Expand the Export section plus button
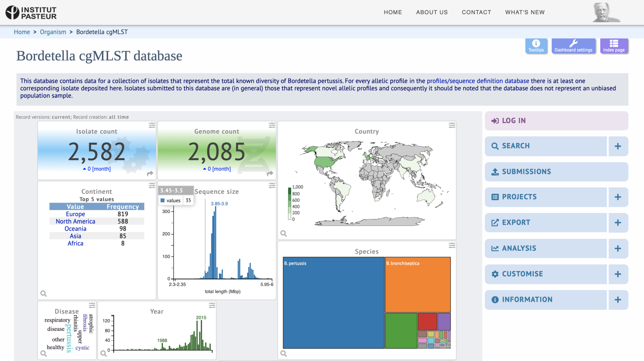 click(618, 223)
